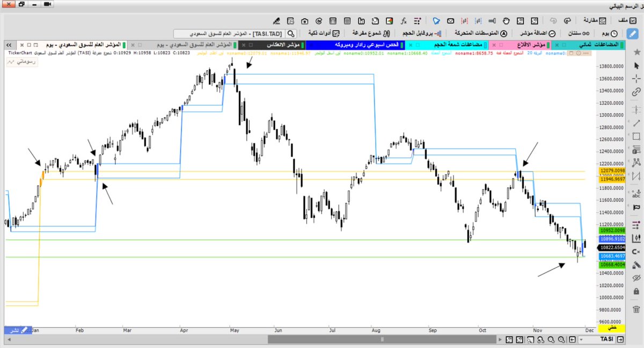Click the Cx clear drawings icon
The image size is (644, 348).
click(x=636, y=251)
